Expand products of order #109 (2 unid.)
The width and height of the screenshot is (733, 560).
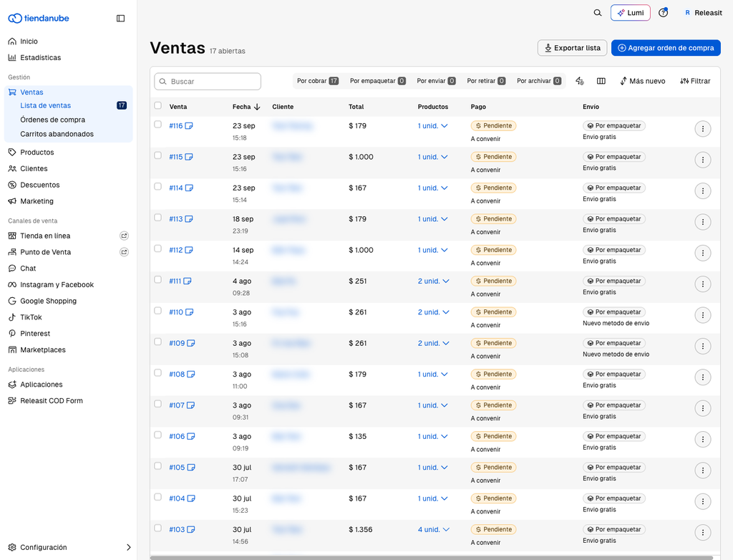coord(433,344)
